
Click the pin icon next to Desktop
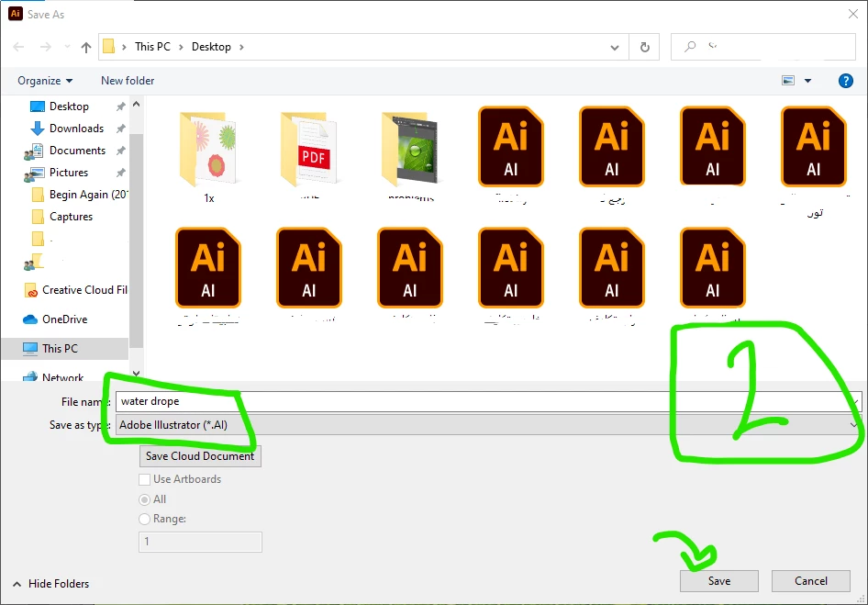[x=121, y=106]
